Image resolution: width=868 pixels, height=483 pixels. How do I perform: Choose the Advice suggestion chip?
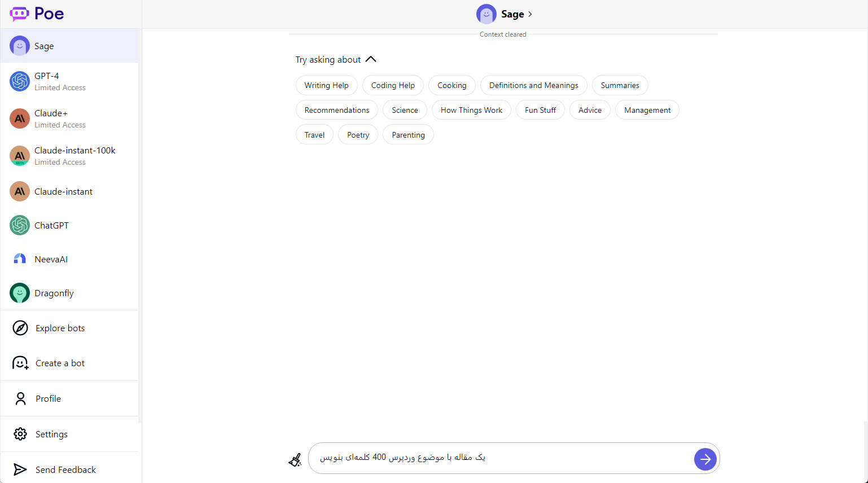click(590, 110)
